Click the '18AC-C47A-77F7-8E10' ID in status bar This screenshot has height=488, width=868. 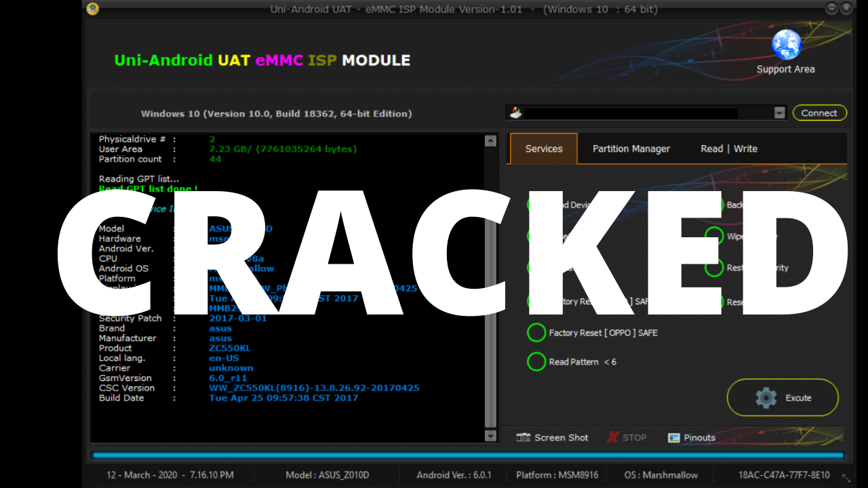pyautogui.click(x=784, y=475)
